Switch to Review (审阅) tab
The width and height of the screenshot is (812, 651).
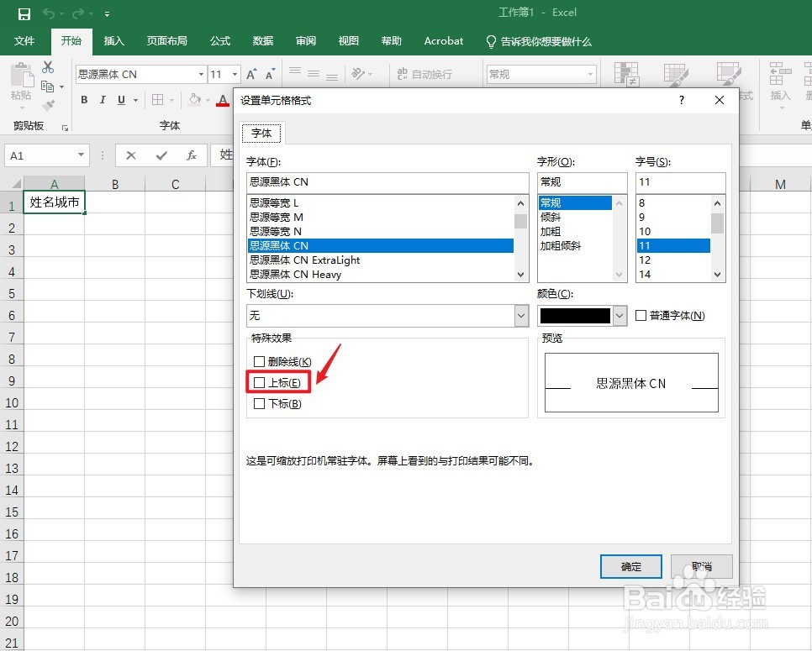pyautogui.click(x=305, y=41)
